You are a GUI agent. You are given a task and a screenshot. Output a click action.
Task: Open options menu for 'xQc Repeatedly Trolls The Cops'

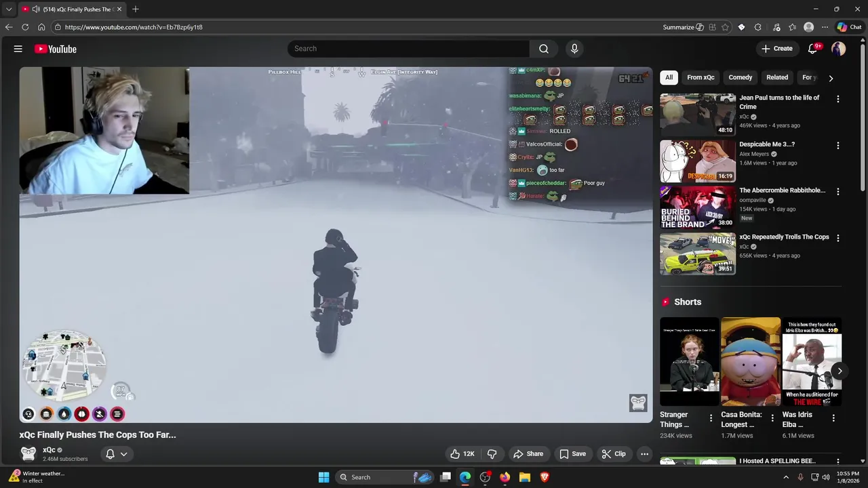838,239
